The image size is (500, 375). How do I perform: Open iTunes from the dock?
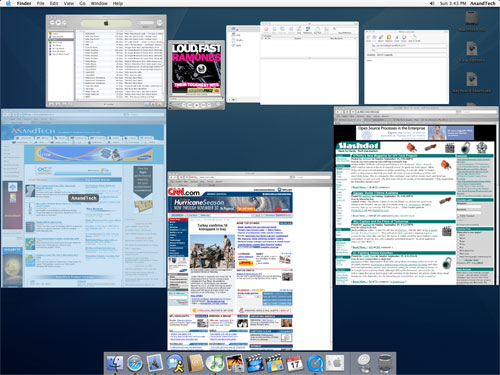tap(215, 363)
